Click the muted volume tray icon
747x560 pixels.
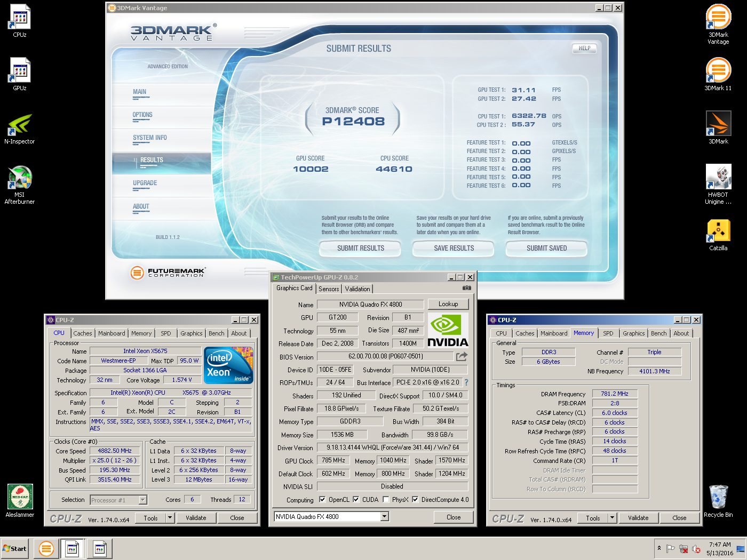pos(696,549)
